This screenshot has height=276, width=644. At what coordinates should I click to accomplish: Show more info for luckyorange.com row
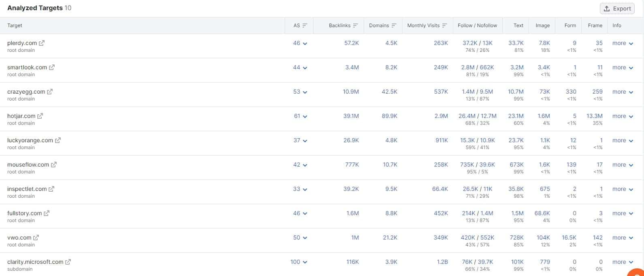coord(623,140)
